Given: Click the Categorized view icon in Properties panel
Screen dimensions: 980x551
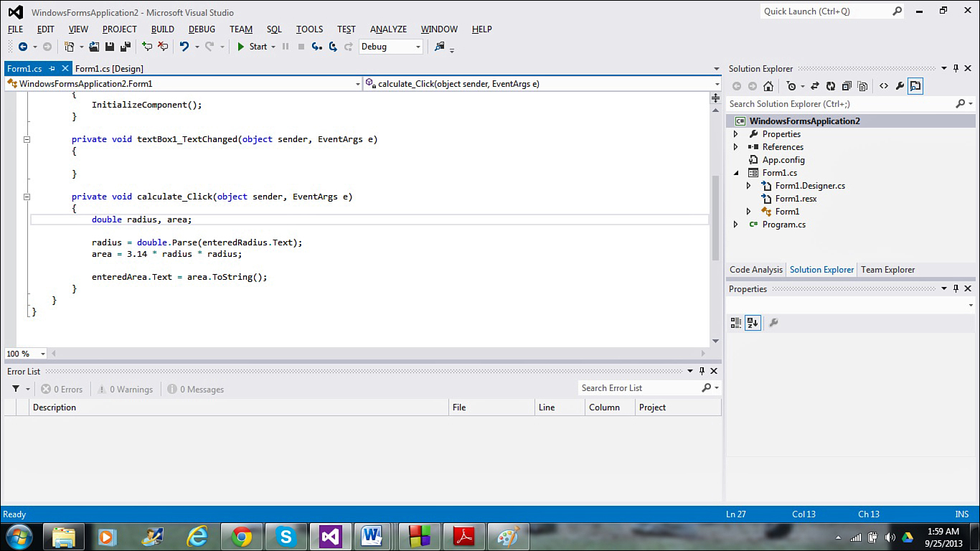Looking at the screenshot, I should pos(736,323).
